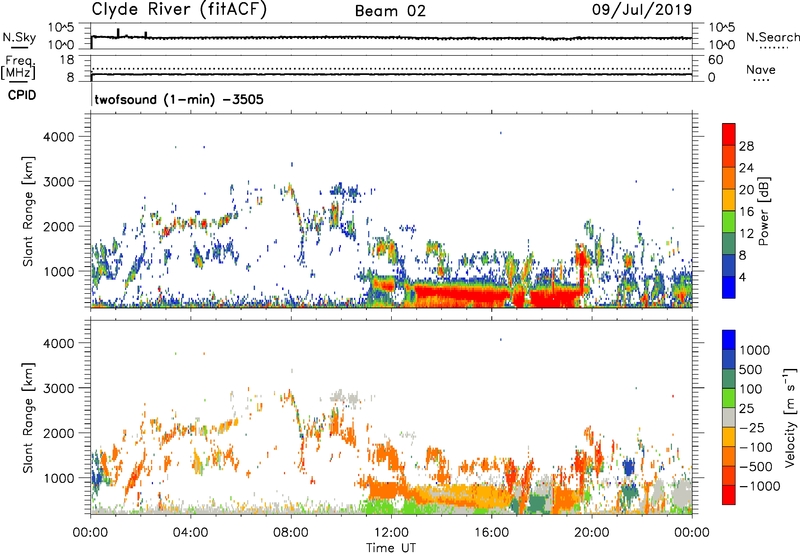Click the blue bottom of power colorbar
Viewport: 800px width, 554px height.
point(729,287)
